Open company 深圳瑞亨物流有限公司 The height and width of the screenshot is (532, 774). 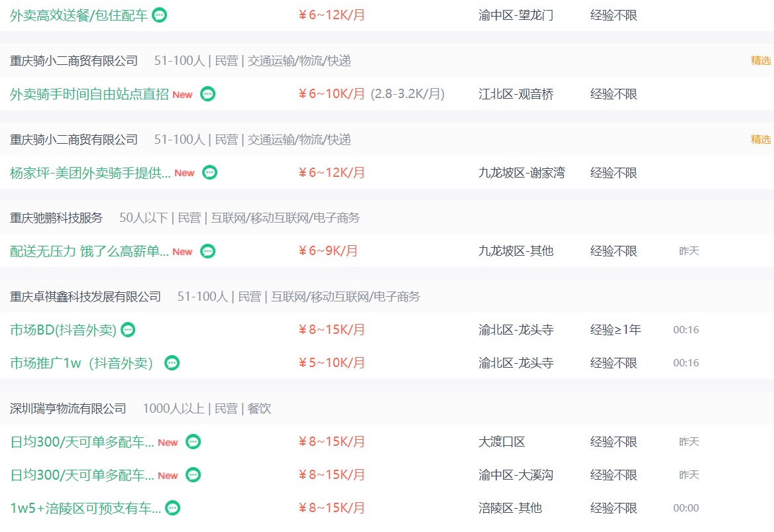point(68,409)
